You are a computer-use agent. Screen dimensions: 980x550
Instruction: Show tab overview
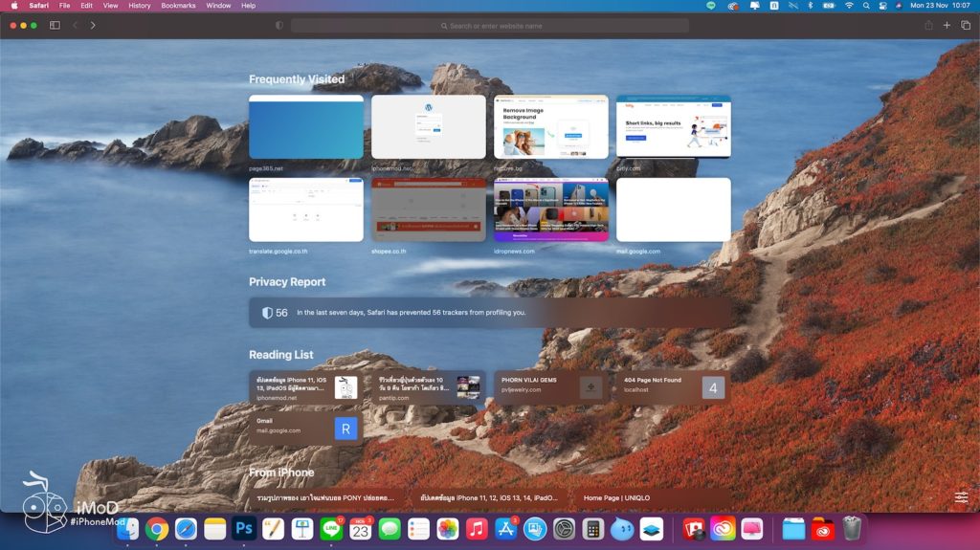point(965,25)
